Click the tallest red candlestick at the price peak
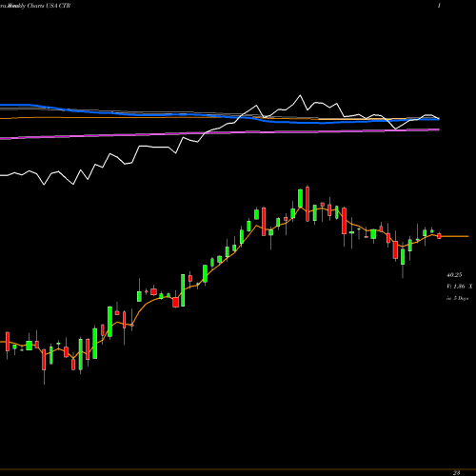Image resolution: width=476 pixels, height=476 pixels. coord(307,204)
